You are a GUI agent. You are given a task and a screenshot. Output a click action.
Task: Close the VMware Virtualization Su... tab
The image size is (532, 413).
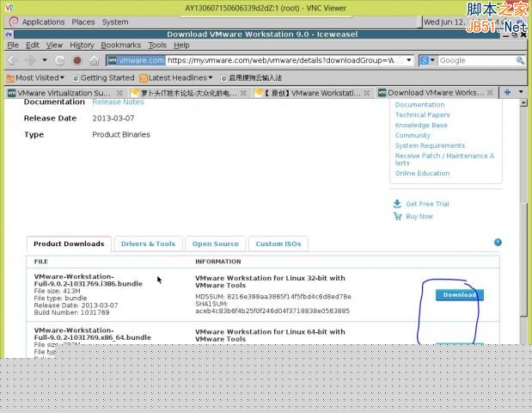119,93
